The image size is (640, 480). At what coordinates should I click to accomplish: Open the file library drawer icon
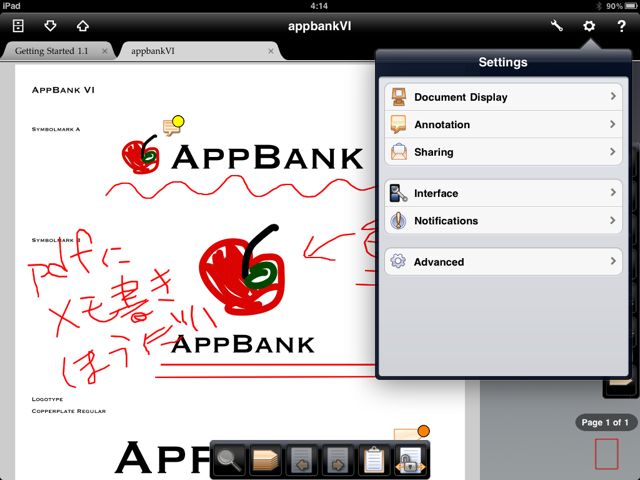pyautogui.click(x=18, y=26)
